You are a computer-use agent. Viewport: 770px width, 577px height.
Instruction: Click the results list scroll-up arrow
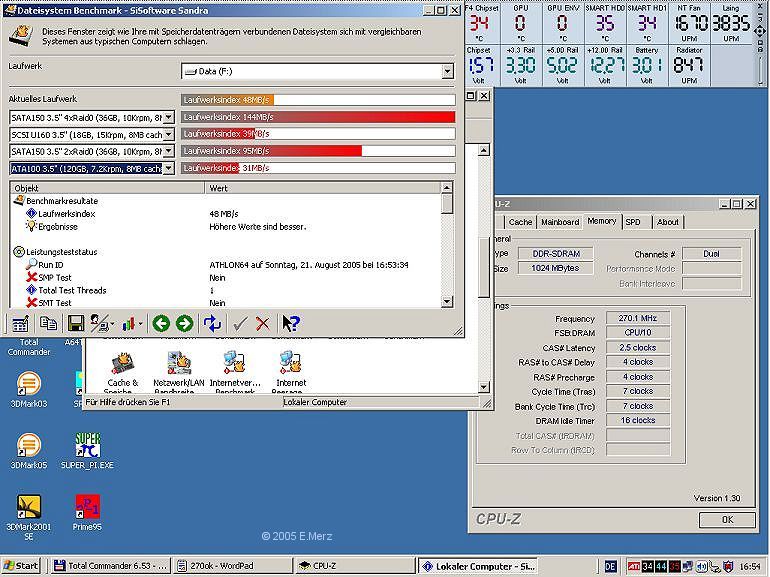click(447, 187)
